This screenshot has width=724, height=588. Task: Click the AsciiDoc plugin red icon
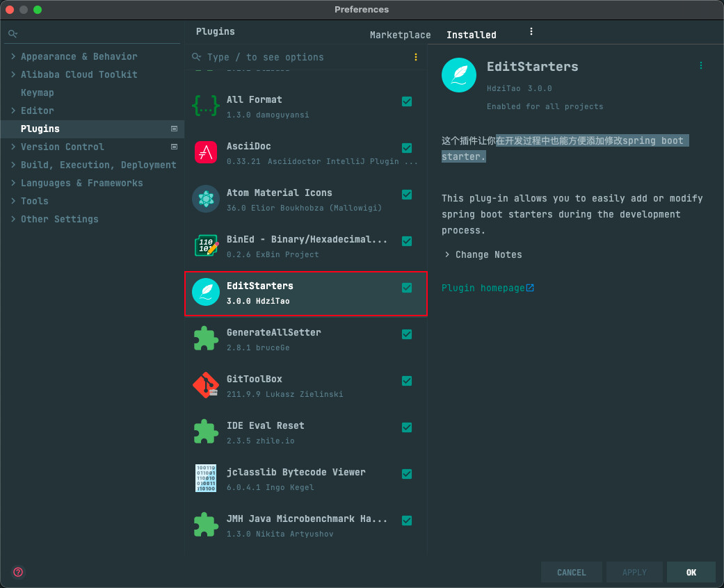(x=205, y=152)
